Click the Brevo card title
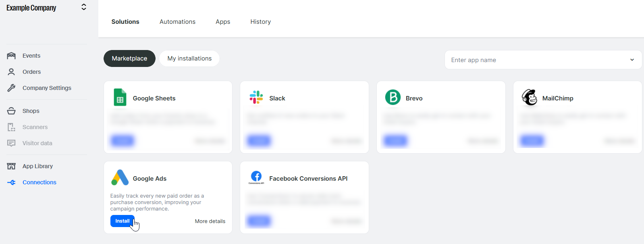 coord(414,98)
